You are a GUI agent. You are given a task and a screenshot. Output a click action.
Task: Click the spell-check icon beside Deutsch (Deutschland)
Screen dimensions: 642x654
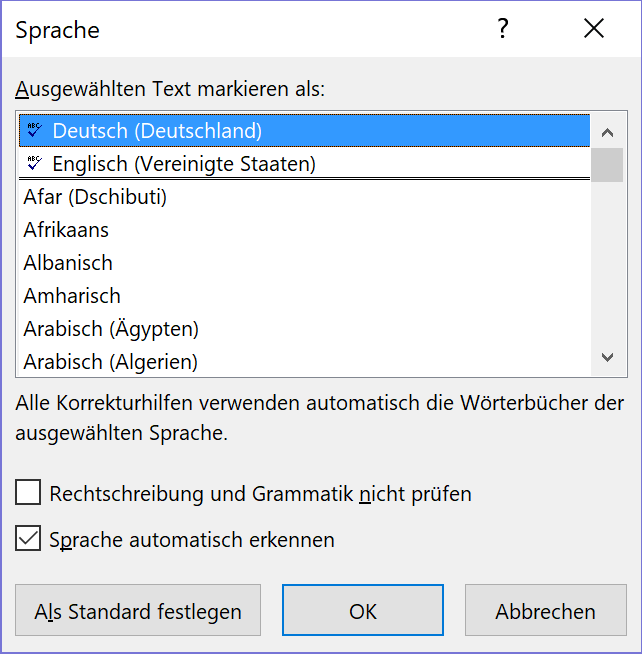pos(34,130)
